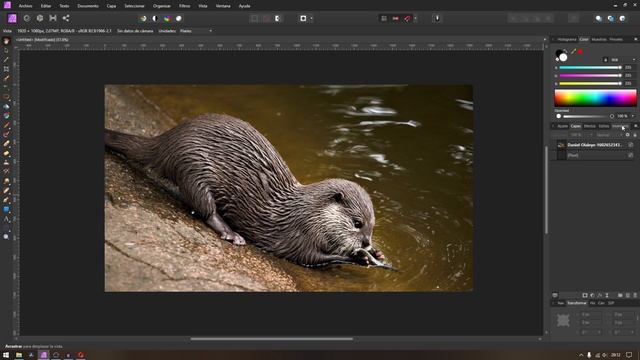The height and width of the screenshot is (360, 640).
Task: Select the Erase Brush tool
Action: point(6,144)
